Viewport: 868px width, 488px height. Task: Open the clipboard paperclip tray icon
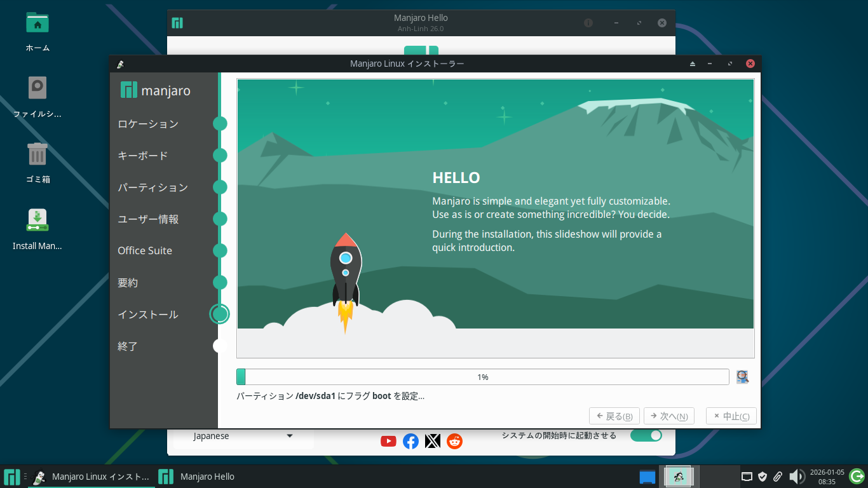777,477
